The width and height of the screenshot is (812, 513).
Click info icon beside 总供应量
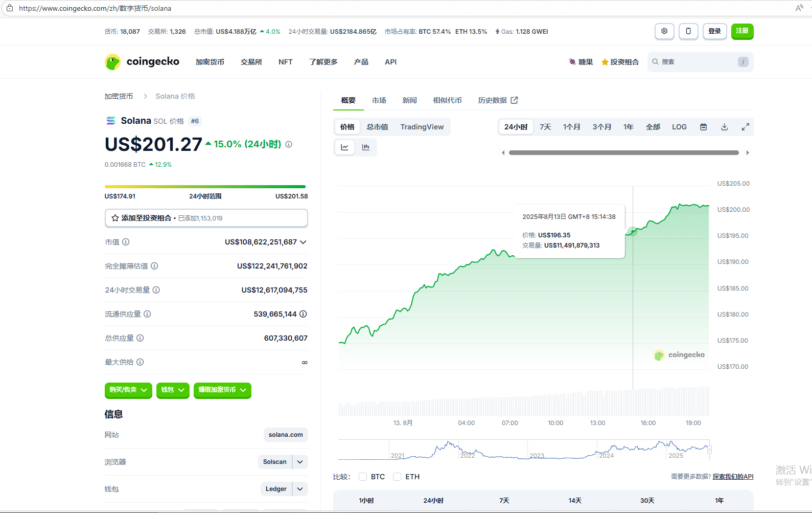(140, 338)
